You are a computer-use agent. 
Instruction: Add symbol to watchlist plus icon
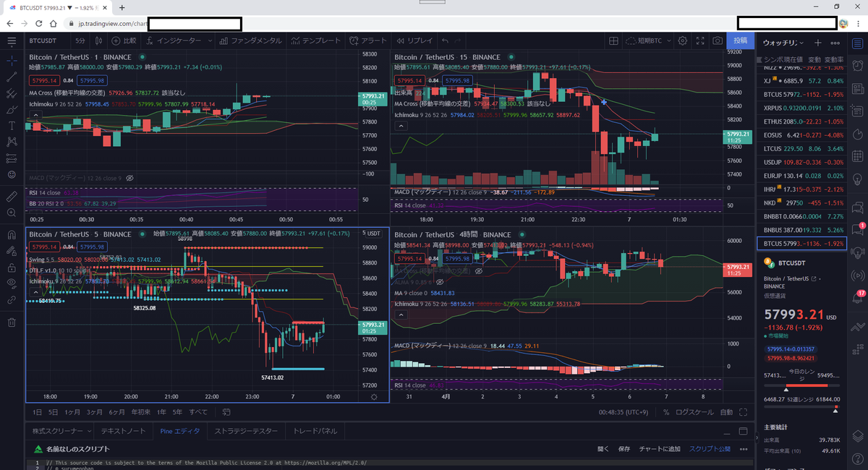point(817,43)
